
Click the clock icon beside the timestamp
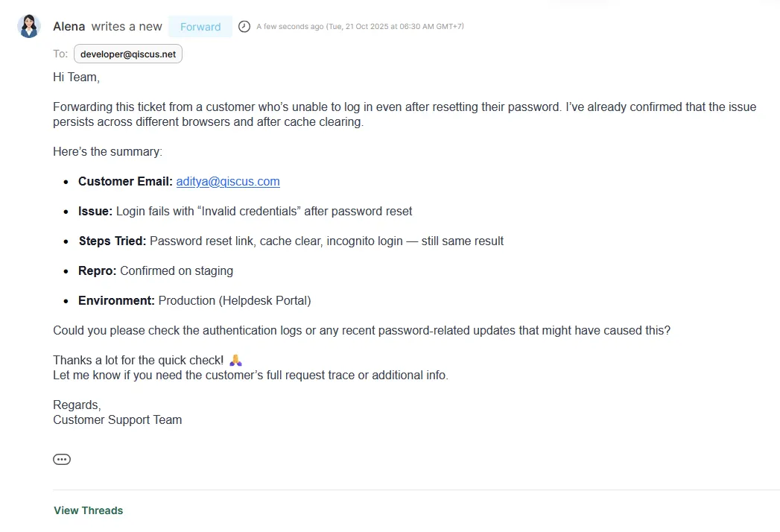[244, 27]
